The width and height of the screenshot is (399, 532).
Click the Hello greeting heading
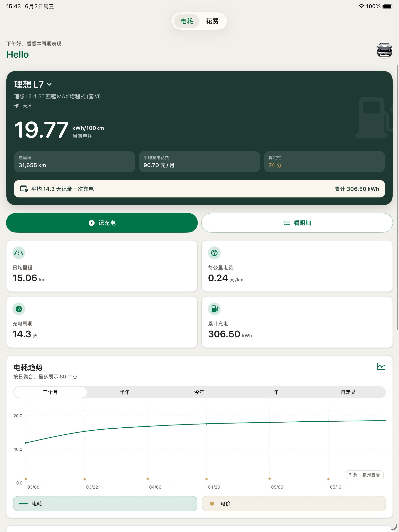(18, 54)
